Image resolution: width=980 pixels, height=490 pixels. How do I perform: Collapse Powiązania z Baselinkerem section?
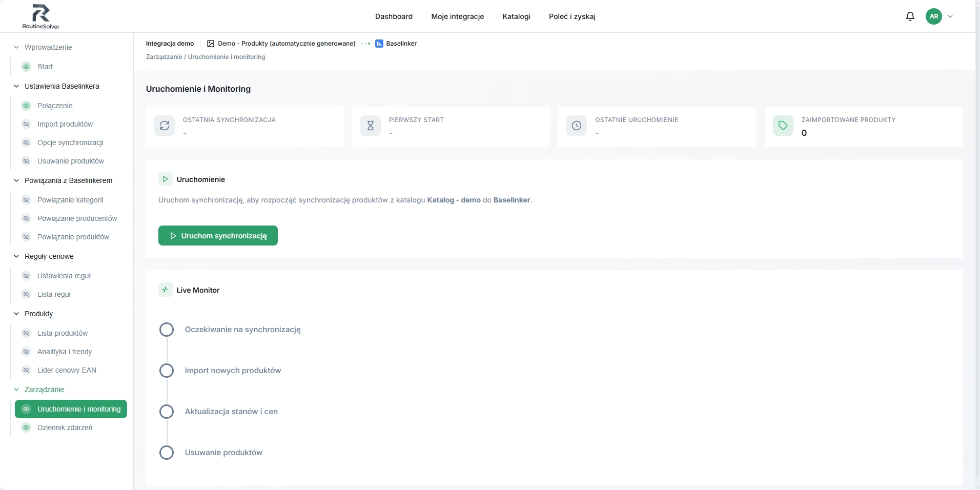click(16, 180)
